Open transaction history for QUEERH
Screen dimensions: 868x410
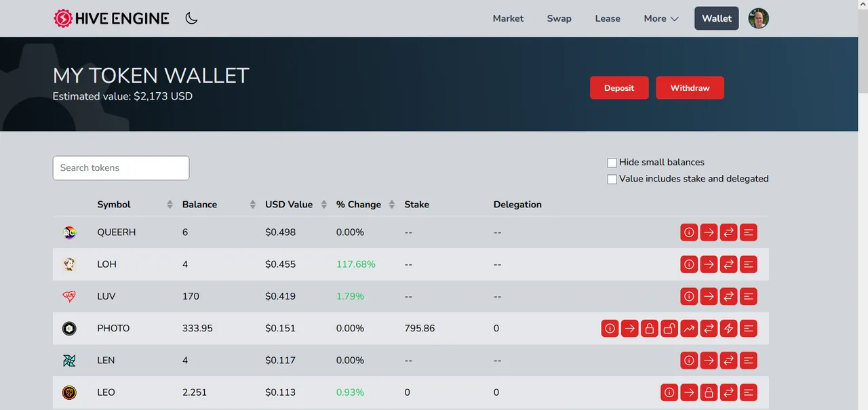748,232
